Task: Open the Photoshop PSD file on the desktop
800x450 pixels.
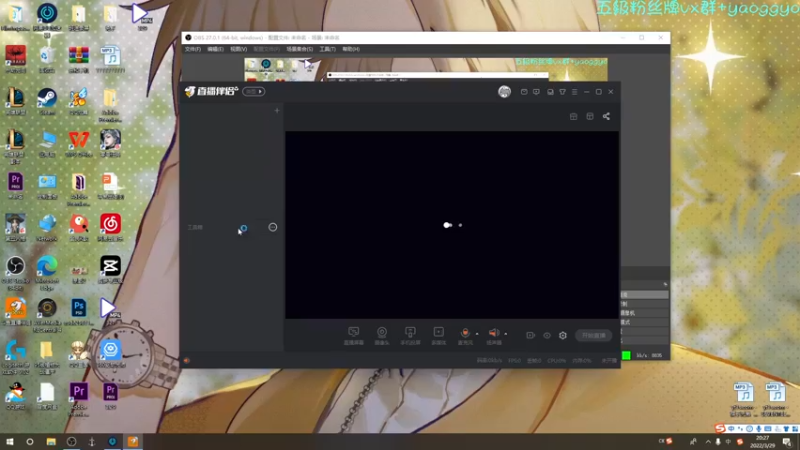Action: [x=79, y=312]
